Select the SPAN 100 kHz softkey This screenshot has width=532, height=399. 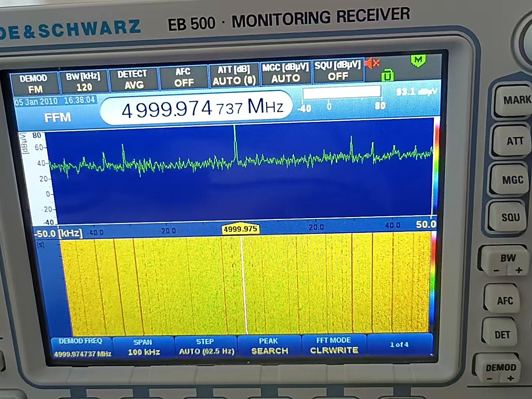click(144, 347)
